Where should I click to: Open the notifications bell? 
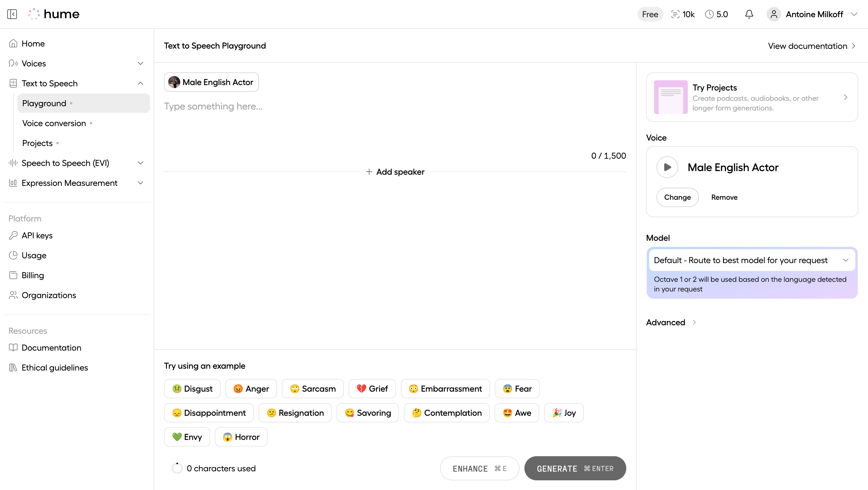tap(749, 14)
